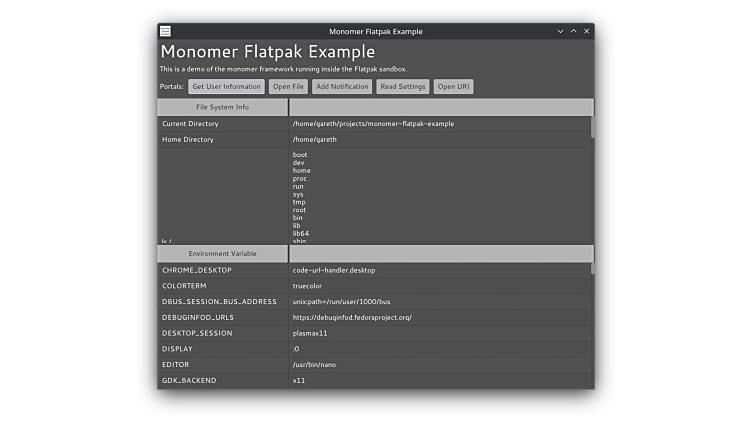Viewport: 752px width, 423px height.
Task: Close the Monomer Flatpak Example window
Action: click(x=587, y=31)
